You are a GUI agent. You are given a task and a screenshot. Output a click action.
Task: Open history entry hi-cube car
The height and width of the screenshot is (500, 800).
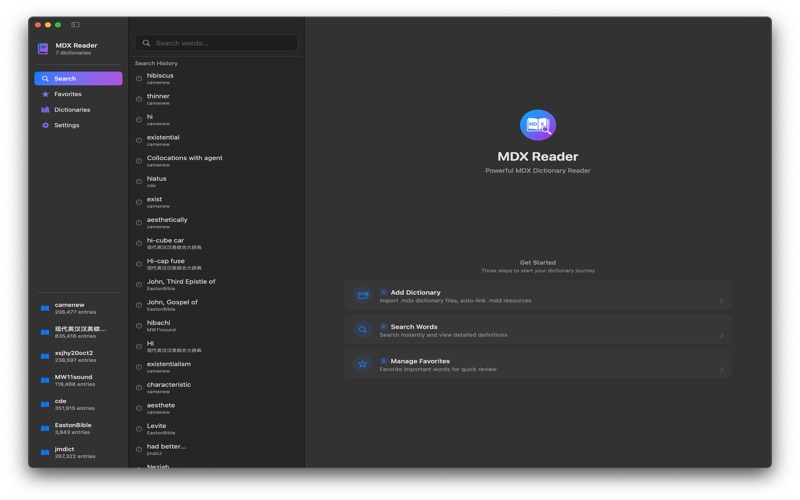pyautogui.click(x=216, y=243)
